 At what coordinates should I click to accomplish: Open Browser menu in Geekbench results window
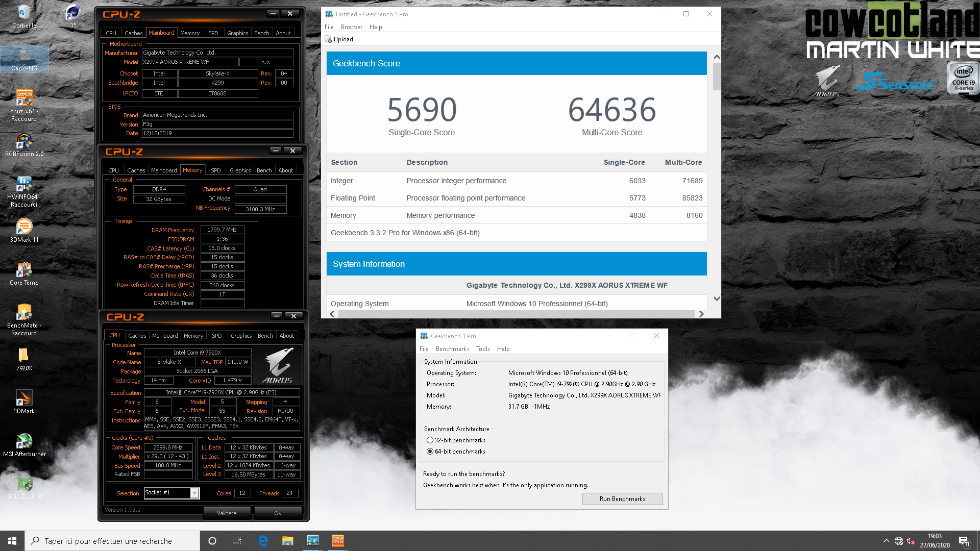point(352,27)
